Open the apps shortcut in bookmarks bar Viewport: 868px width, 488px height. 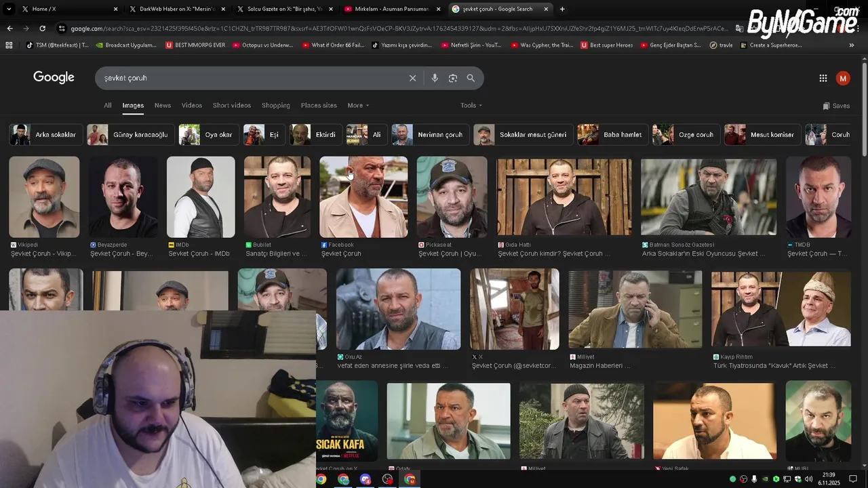click(x=9, y=45)
